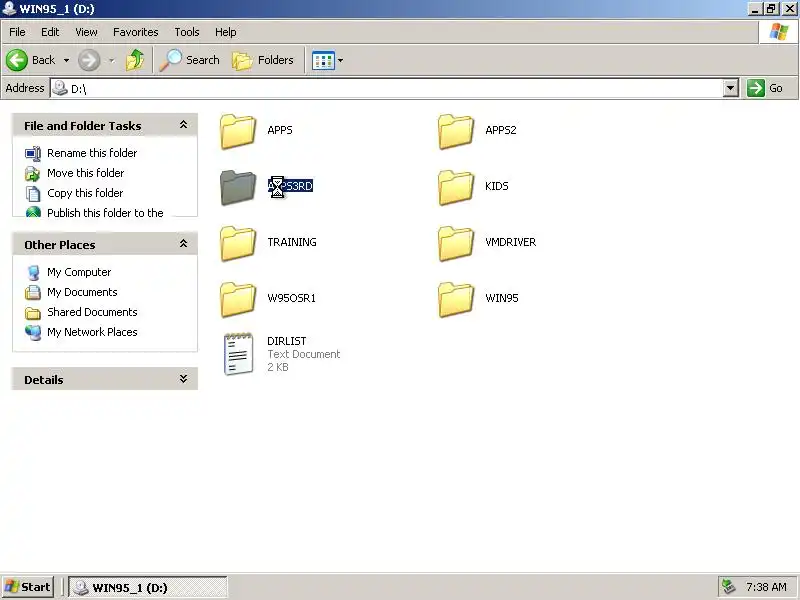Click the Rename this folder icon
This screenshot has width=800, height=600.
(x=33, y=153)
